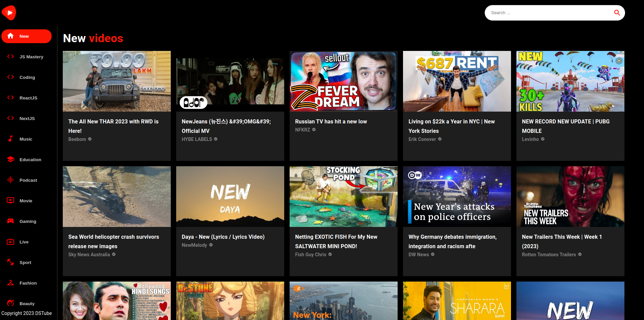Viewport: 644px width, 320px height.
Task: Click the New Trailers This Week thumbnail
Action: (570, 197)
